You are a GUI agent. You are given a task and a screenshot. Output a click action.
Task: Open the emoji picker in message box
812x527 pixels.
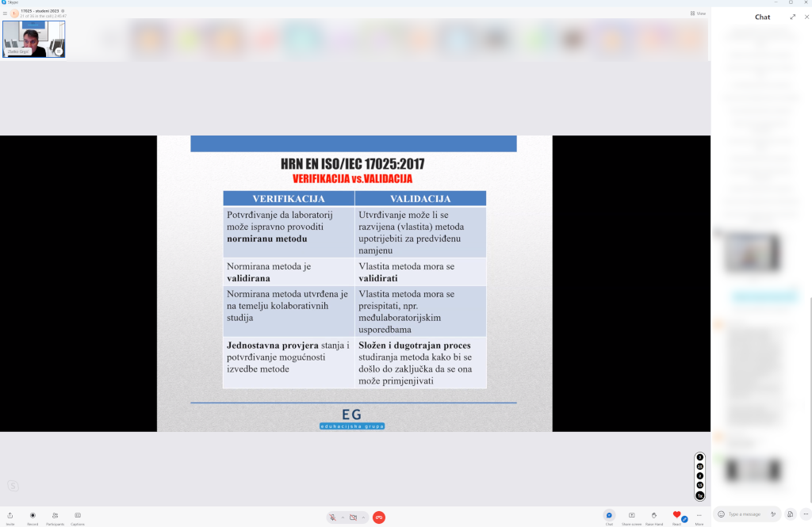coord(721,514)
